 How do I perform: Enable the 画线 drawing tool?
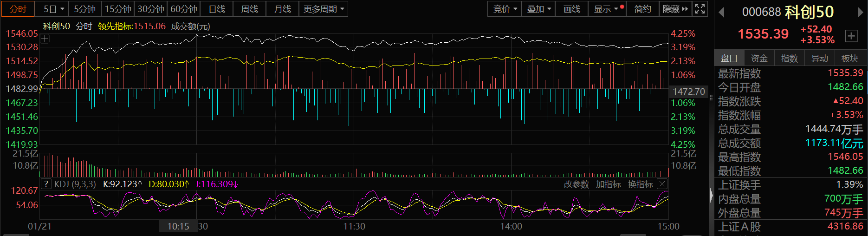pos(571,9)
